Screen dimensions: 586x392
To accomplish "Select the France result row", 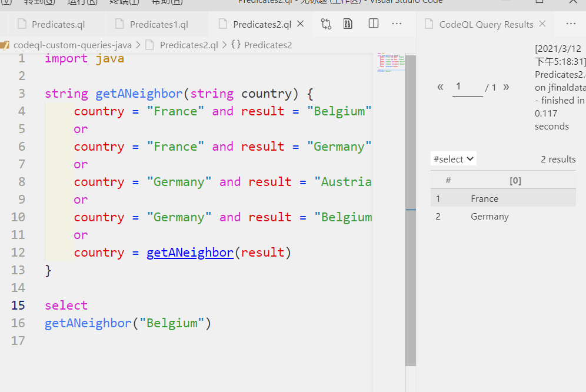I will (503, 198).
